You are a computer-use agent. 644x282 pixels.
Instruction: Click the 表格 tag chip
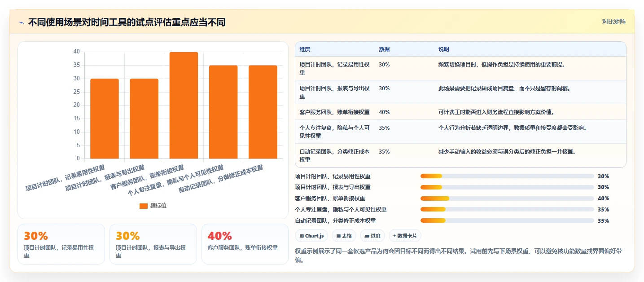tap(344, 236)
